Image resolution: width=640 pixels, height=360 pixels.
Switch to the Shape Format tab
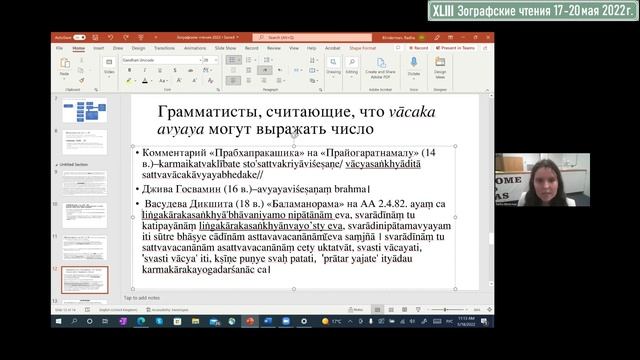tap(362, 48)
